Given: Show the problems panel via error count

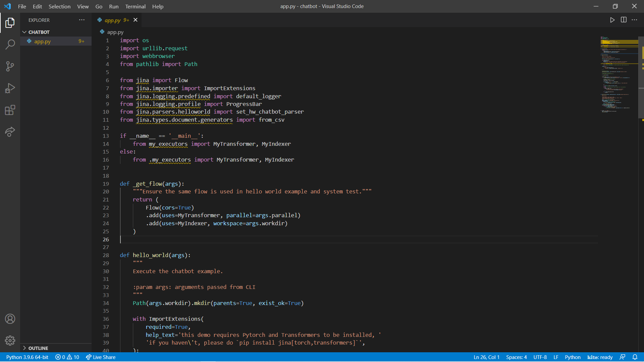Looking at the screenshot, I should (67, 357).
